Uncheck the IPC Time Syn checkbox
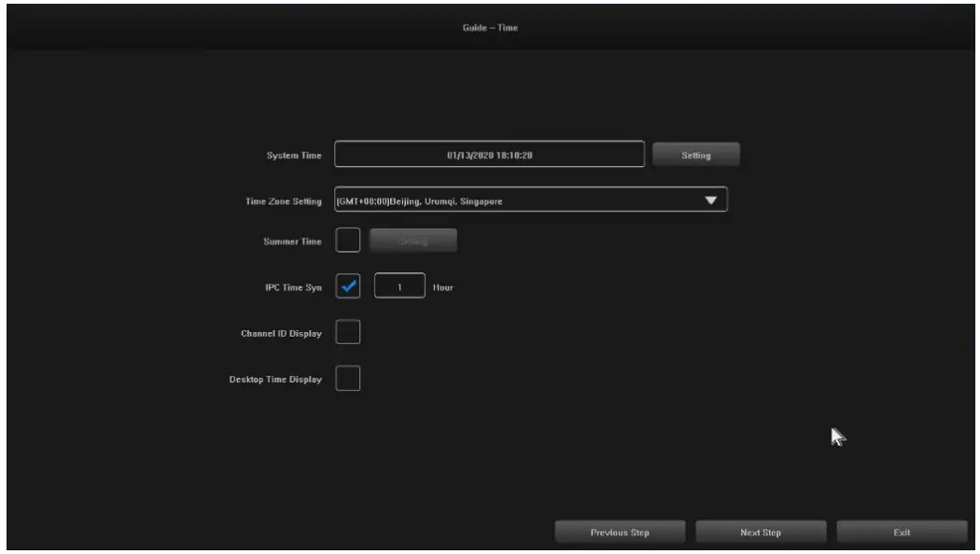Screen dimensions: 980x554 [347, 286]
